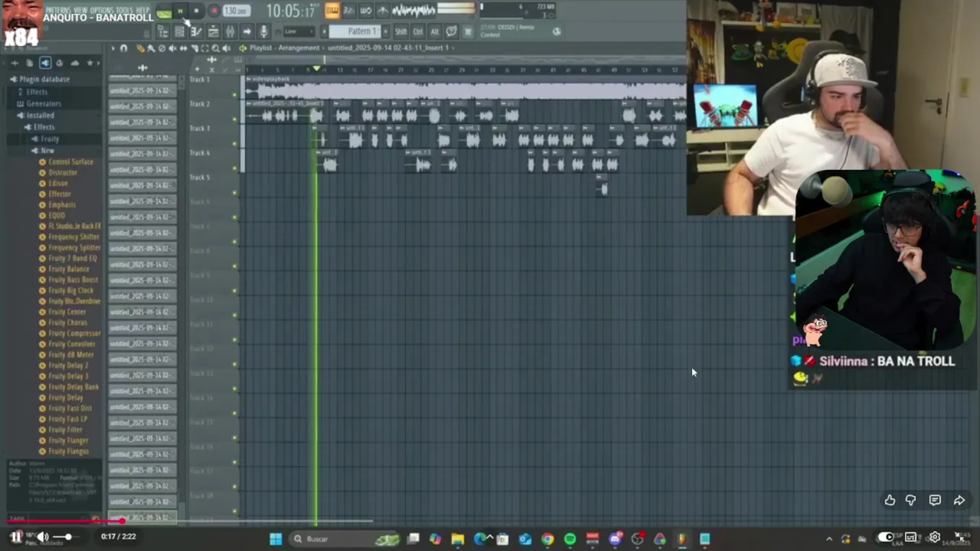
Task: Click Playlist - Arrangement title breadcrumb
Action: 284,47
